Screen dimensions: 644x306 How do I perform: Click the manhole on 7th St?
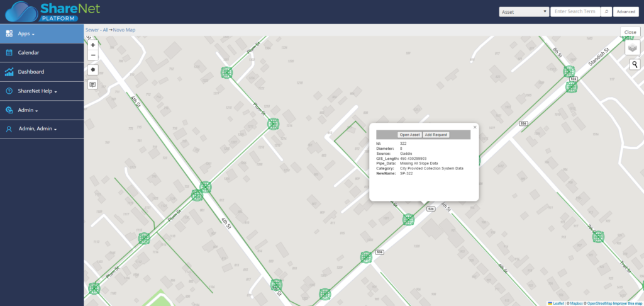point(599,237)
